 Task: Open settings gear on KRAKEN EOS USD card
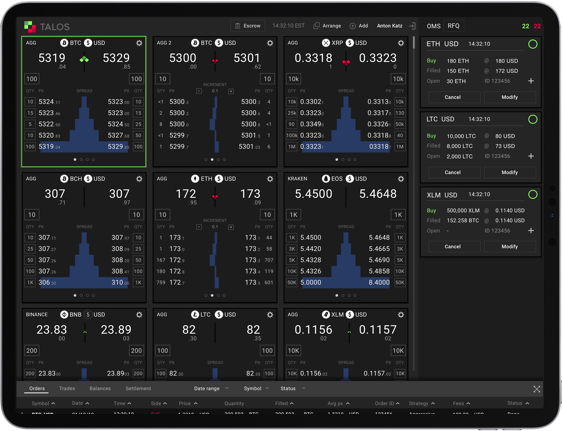[401, 179]
